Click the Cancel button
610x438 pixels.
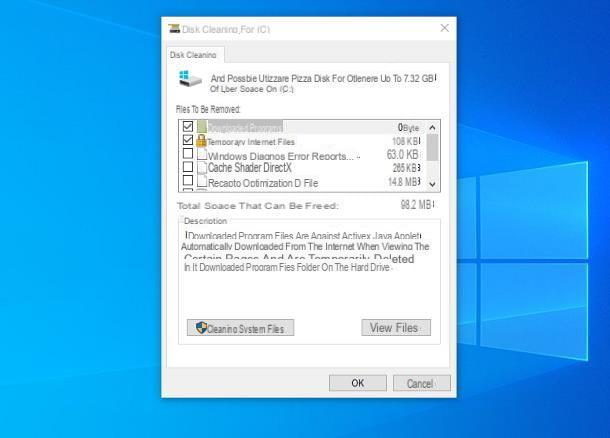pos(422,383)
